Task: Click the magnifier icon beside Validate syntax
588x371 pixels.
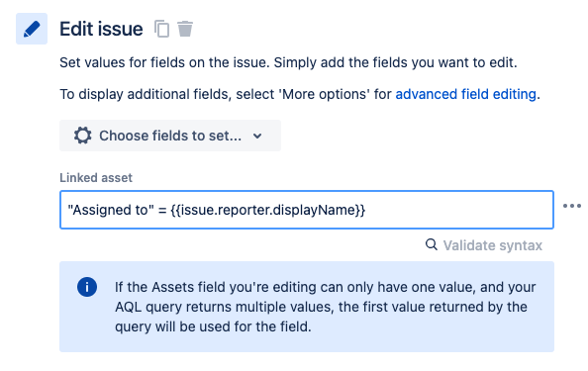Action: point(432,244)
